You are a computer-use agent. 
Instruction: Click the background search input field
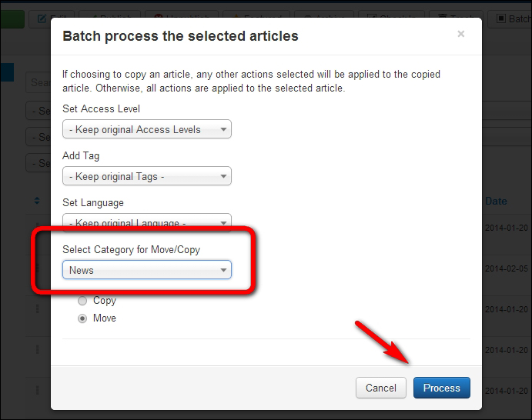click(38, 82)
